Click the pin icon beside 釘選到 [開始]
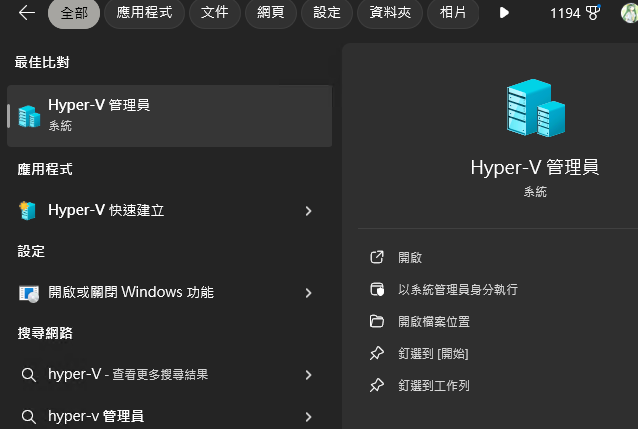Viewport: 638px width, 429px height. pyautogui.click(x=377, y=353)
